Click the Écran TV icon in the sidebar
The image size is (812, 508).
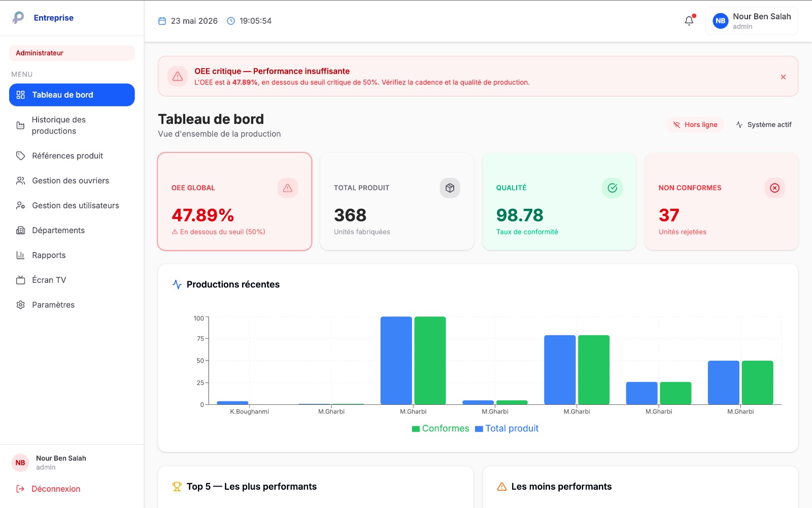[21, 280]
